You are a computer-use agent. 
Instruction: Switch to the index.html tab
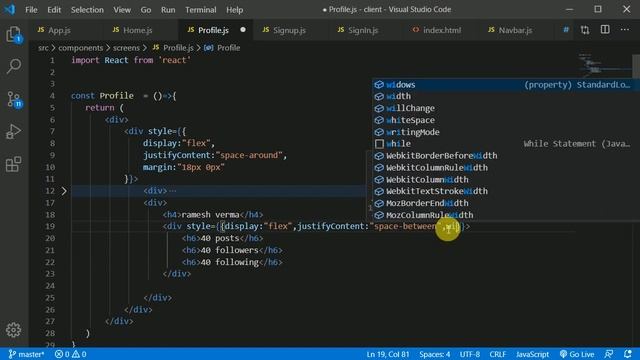[x=442, y=30]
